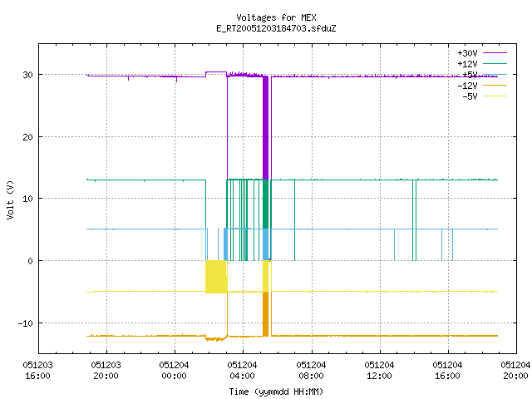The image size is (532, 399).
Task: Click the x-axis tick label 051204 16:00
Action: [x=447, y=371]
